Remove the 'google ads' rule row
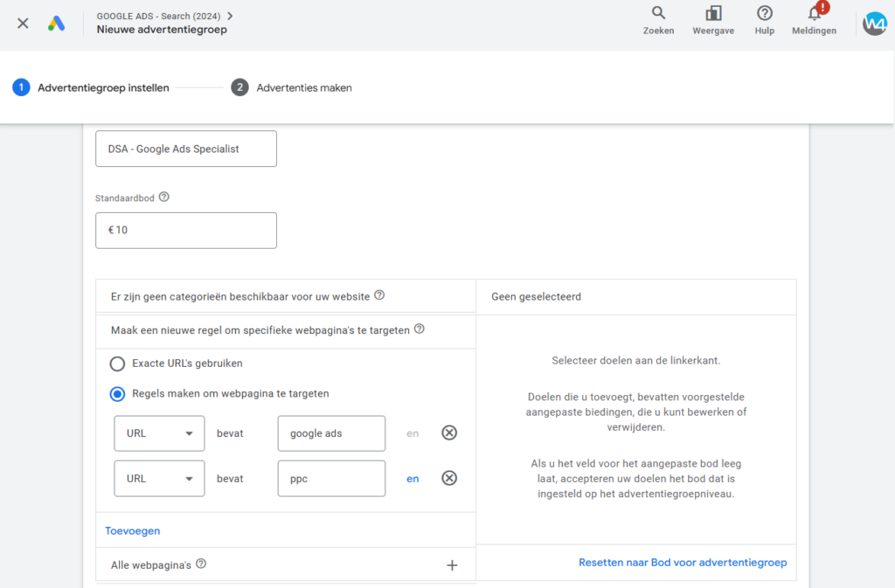Image resolution: width=895 pixels, height=588 pixels. click(449, 432)
